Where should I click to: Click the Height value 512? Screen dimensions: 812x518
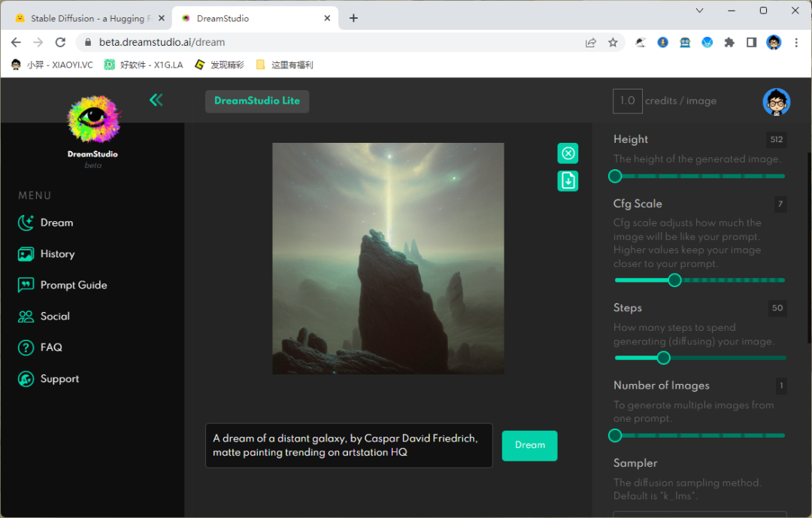tap(776, 139)
